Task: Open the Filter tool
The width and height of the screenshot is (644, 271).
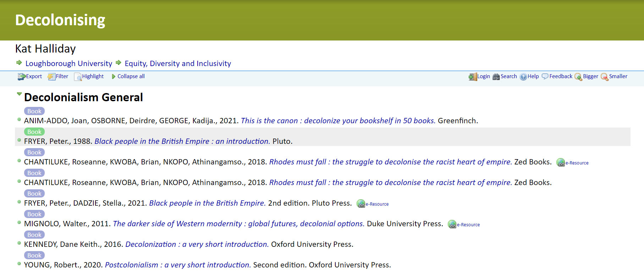Action: pos(51,76)
